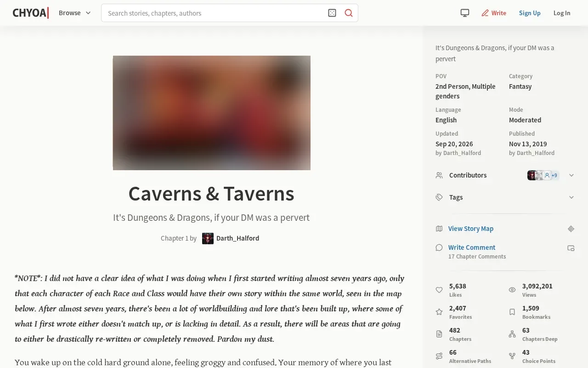Click the Chapters Deep hierarchy icon

[x=512, y=334]
